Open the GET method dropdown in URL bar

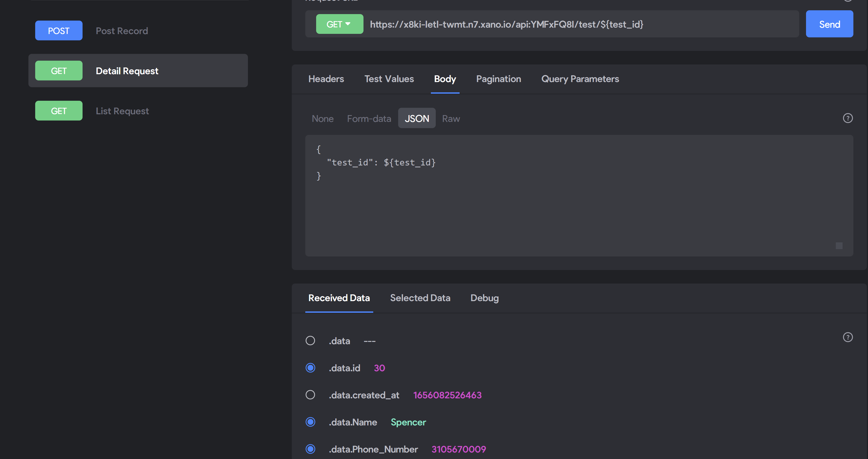tap(339, 24)
